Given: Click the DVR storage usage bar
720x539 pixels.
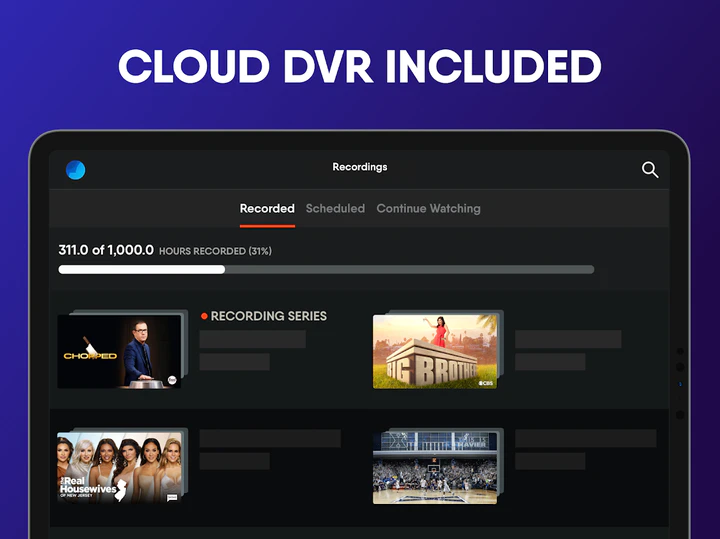Looking at the screenshot, I should (326, 269).
